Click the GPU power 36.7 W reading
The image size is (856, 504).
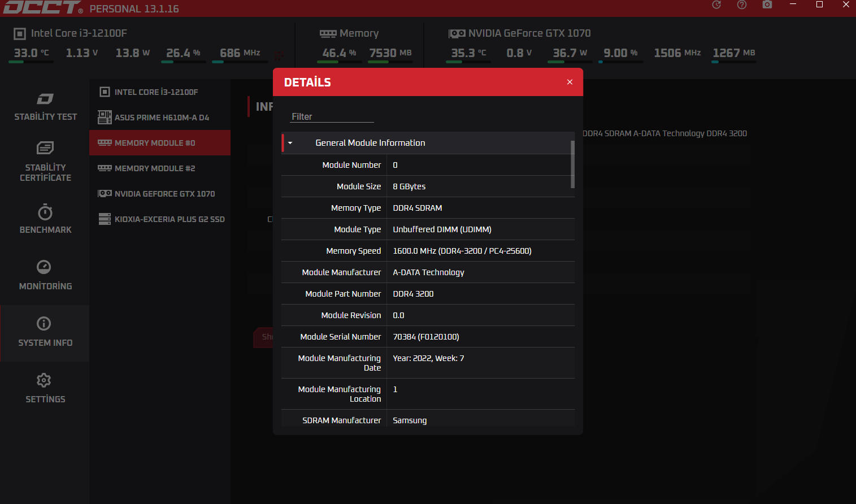tap(570, 53)
